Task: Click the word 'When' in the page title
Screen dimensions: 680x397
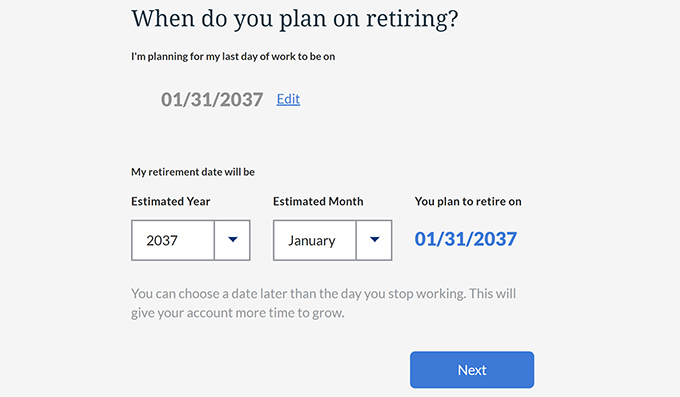Action: coord(163,18)
